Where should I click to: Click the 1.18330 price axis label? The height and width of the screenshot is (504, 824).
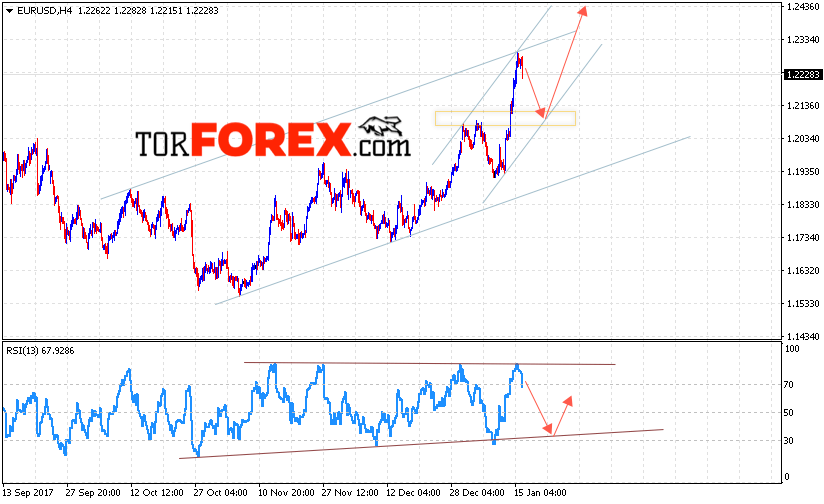[x=802, y=204]
